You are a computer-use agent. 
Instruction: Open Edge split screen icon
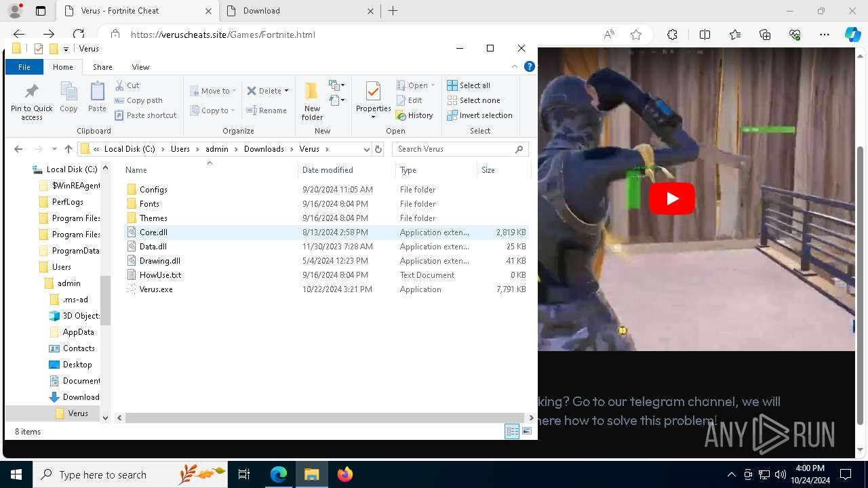705,35
